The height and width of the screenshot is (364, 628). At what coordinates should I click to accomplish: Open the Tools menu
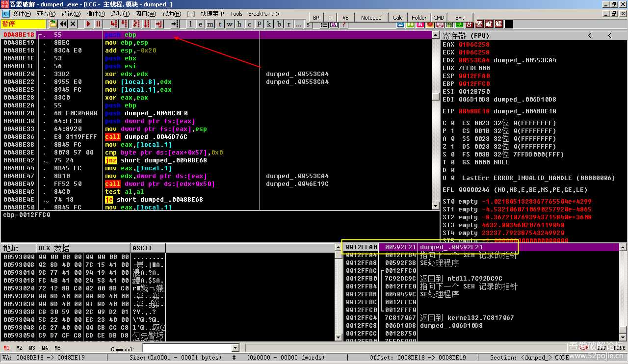236,14
